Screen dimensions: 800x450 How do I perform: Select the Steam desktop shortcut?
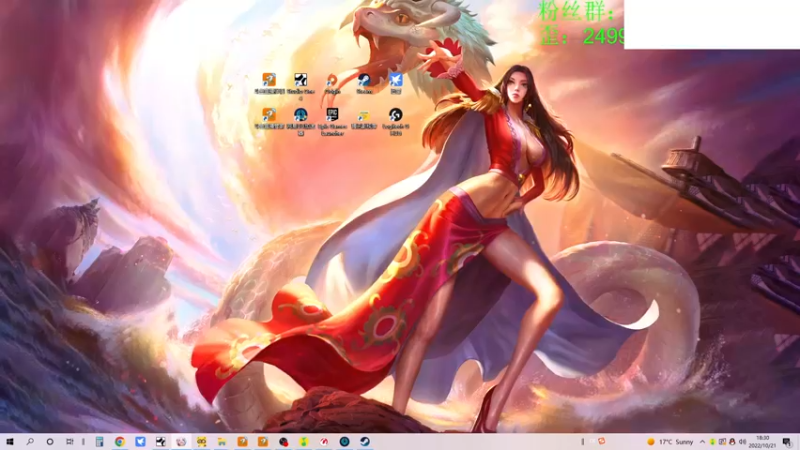pos(364,83)
